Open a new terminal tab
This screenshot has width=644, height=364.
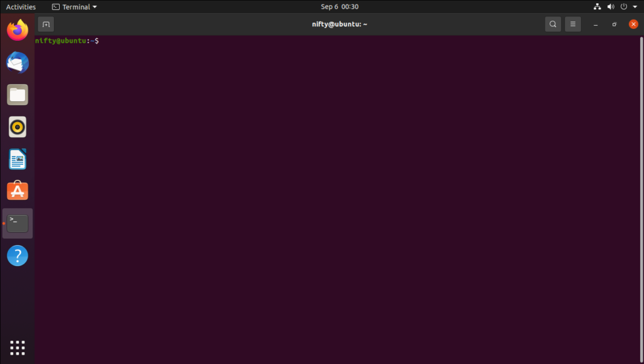(46, 25)
